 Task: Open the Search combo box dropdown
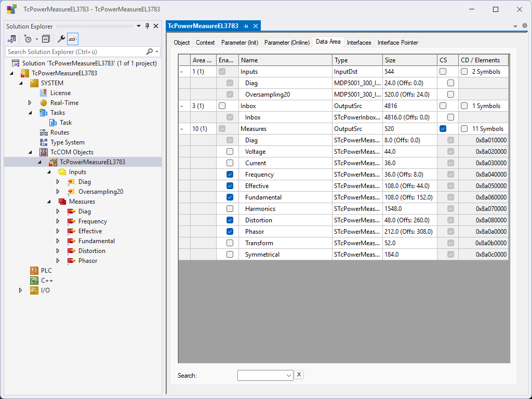tap(289, 375)
